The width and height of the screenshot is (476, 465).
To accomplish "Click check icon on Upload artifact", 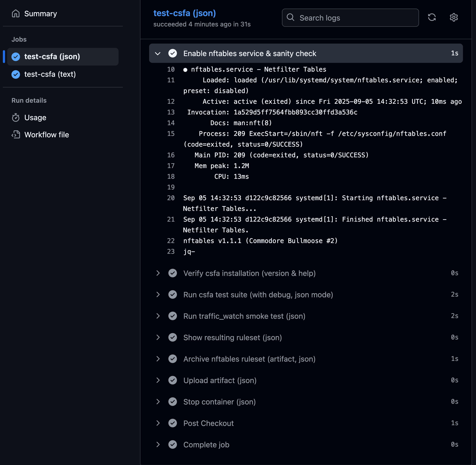I will (x=173, y=381).
